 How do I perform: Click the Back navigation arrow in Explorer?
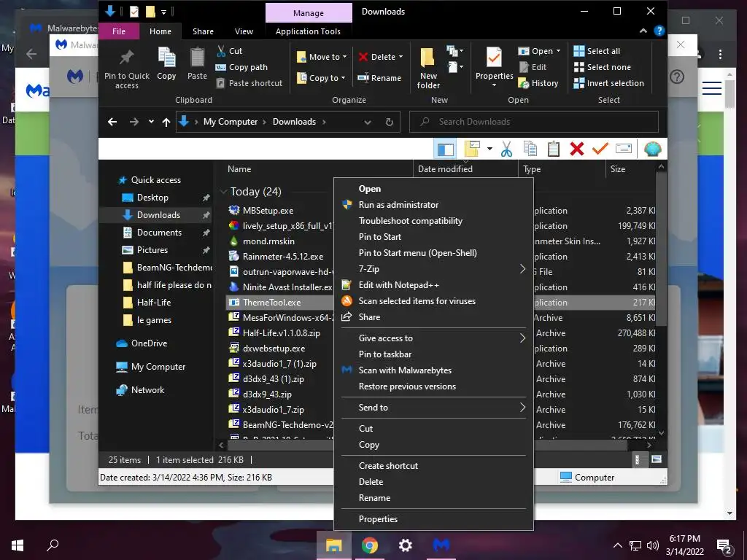[112, 122]
